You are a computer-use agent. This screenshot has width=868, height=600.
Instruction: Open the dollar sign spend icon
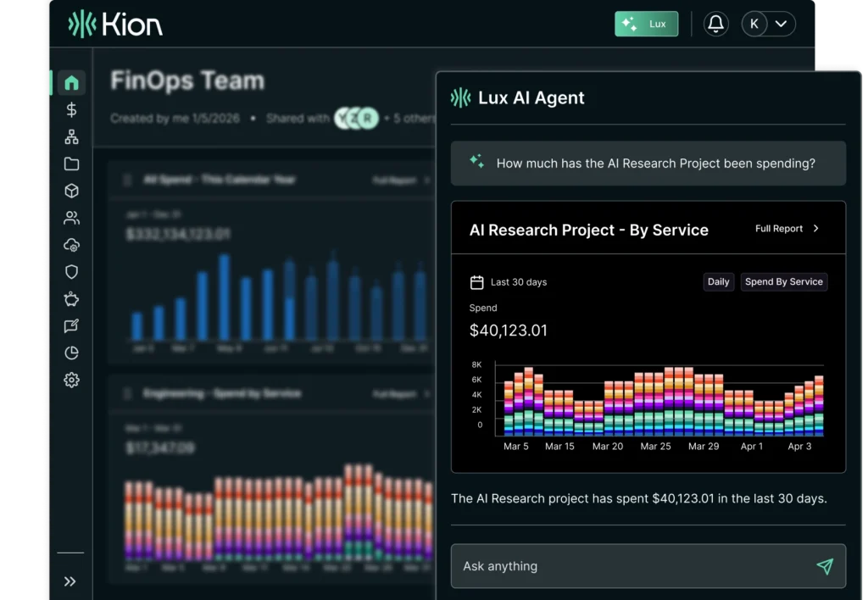[x=71, y=109]
